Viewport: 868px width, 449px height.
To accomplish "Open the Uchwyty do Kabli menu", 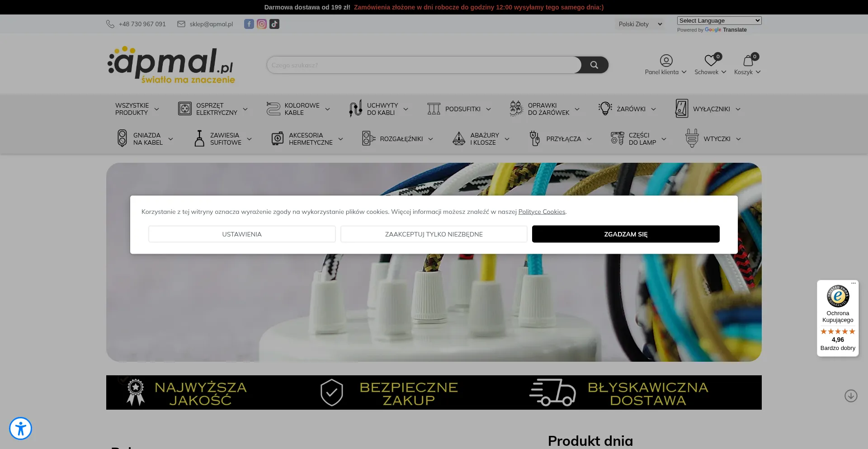I will click(382, 109).
